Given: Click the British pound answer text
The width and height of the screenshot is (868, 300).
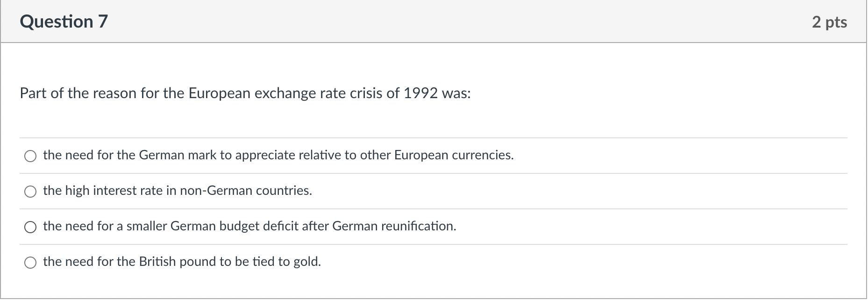Looking at the screenshot, I should tap(181, 262).
